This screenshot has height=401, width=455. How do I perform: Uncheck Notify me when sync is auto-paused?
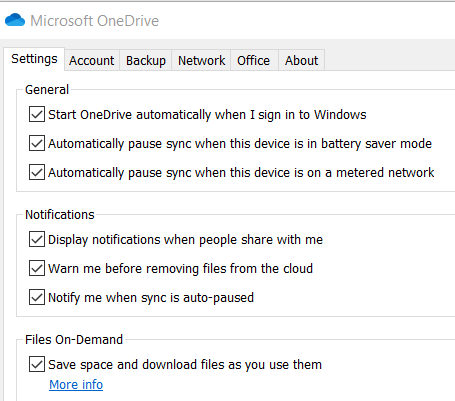click(37, 297)
